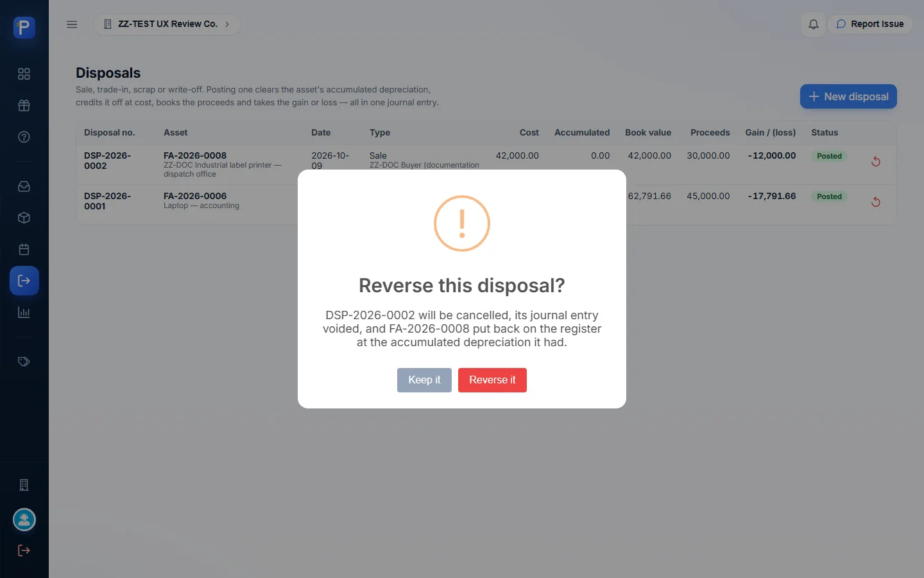Click disposal number DSP-2026-0002
This screenshot has height=578, width=924.
[x=107, y=161]
